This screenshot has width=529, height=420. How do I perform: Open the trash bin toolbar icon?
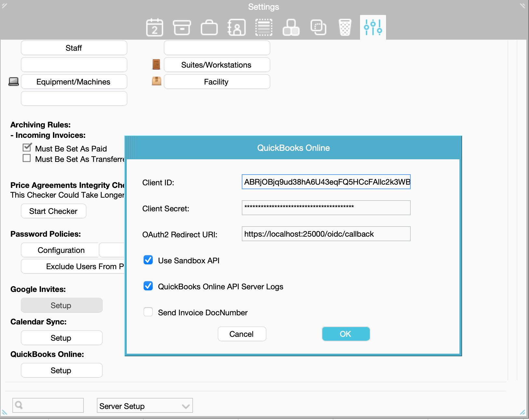click(345, 27)
